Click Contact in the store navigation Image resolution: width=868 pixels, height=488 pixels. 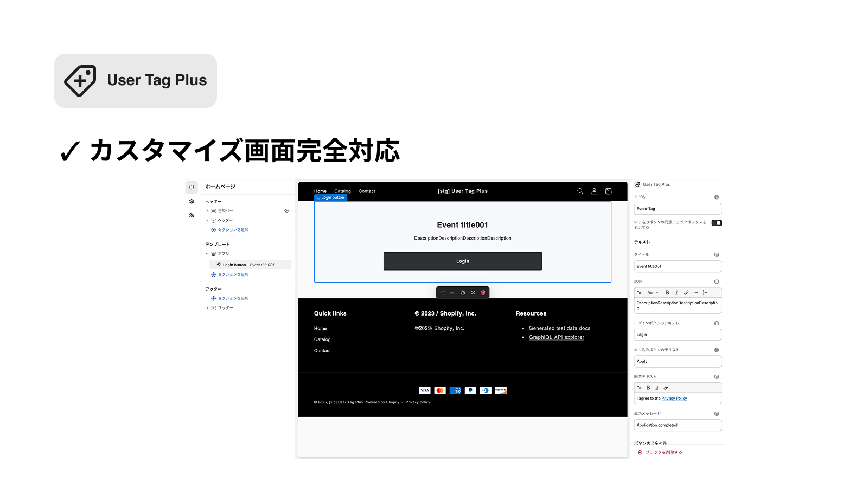pos(367,191)
